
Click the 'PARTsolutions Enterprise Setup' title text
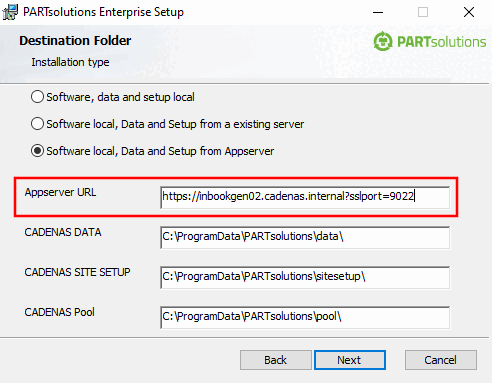point(103,12)
